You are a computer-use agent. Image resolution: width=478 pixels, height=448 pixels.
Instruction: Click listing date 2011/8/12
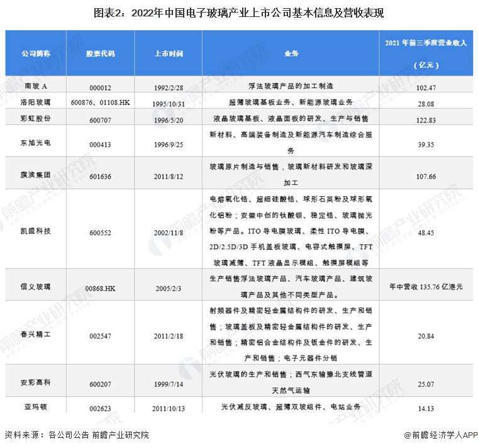[169, 177]
